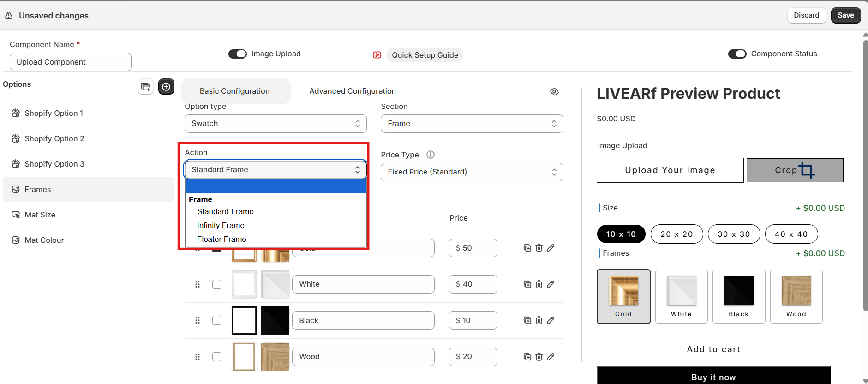Toggle the Component Status switch

[x=737, y=54]
